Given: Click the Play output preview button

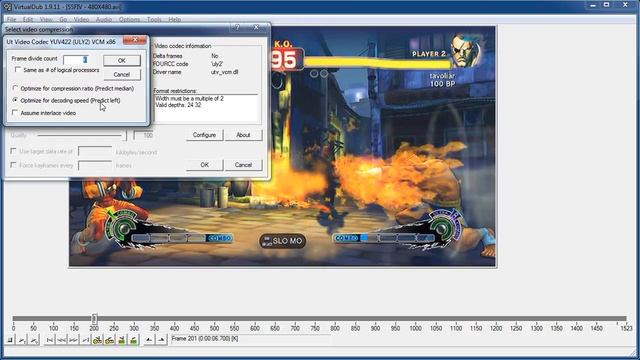Looking at the screenshot, I should tap(34, 340).
